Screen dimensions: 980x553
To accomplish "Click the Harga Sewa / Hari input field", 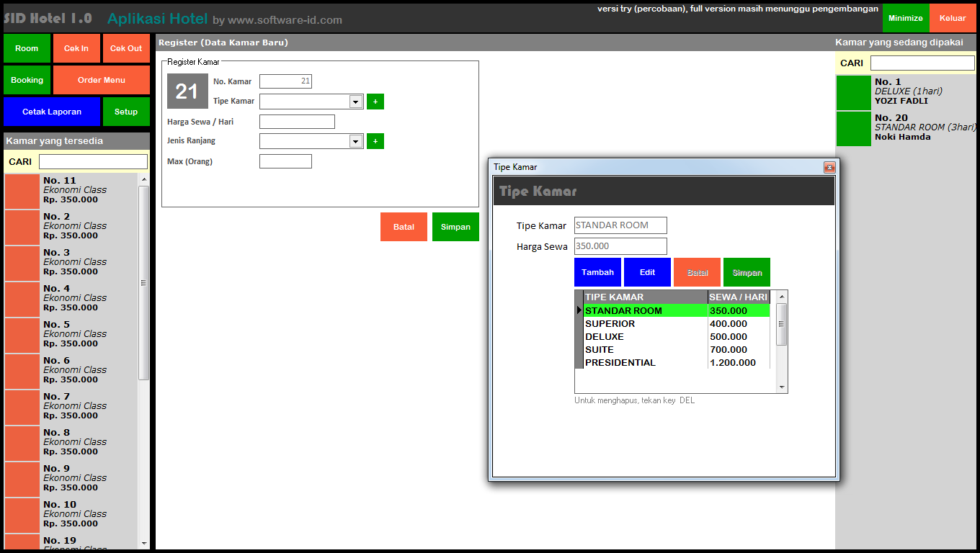I will [x=297, y=122].
